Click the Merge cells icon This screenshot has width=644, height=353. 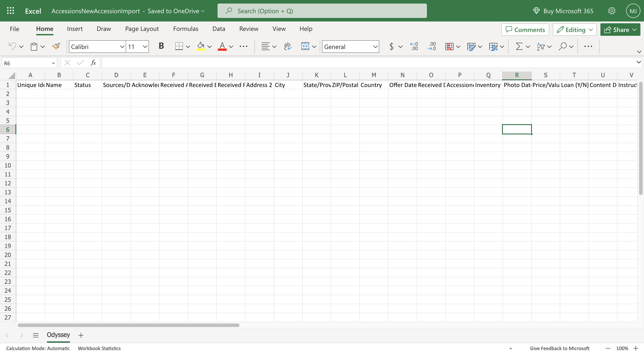tap(305, 46)
